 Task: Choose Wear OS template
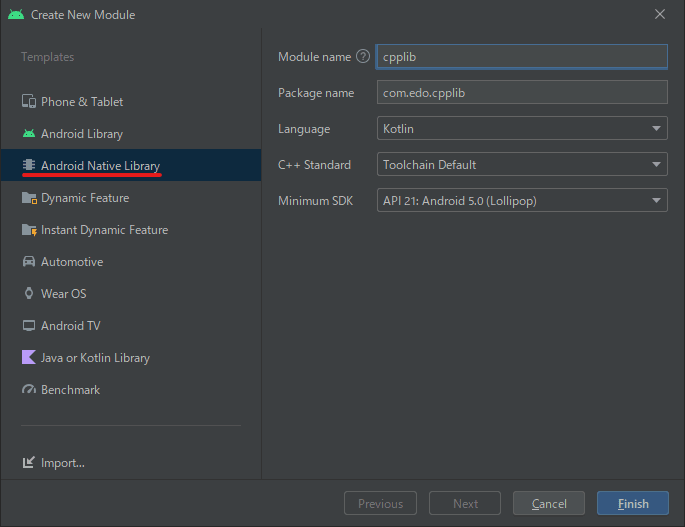[131, 293]
